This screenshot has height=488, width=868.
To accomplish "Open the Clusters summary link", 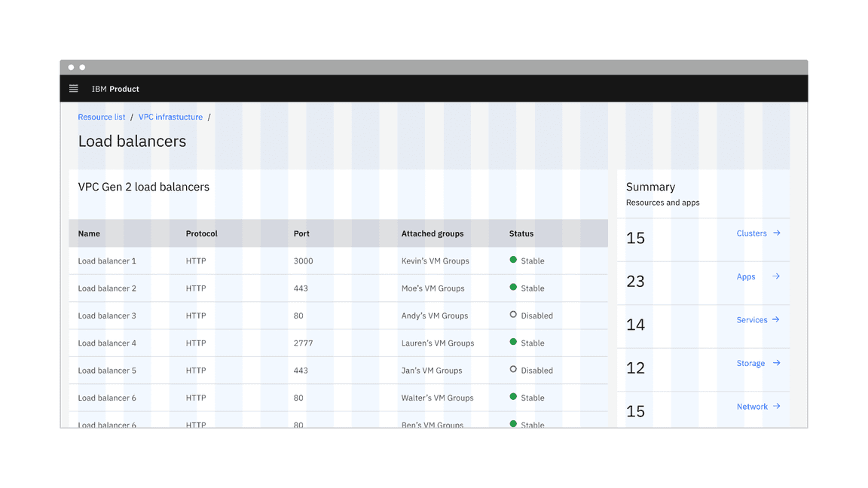I will point(751,233).
